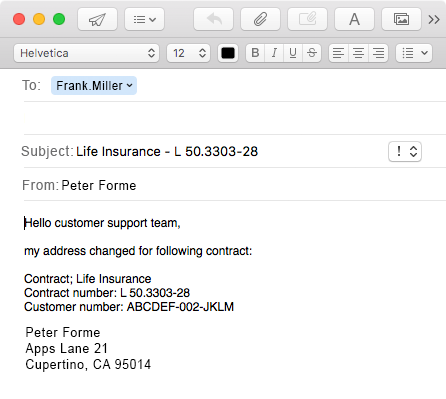Screen dimensions: 446x399
Task: Align text to the left
Action: [x=338, y=53]
